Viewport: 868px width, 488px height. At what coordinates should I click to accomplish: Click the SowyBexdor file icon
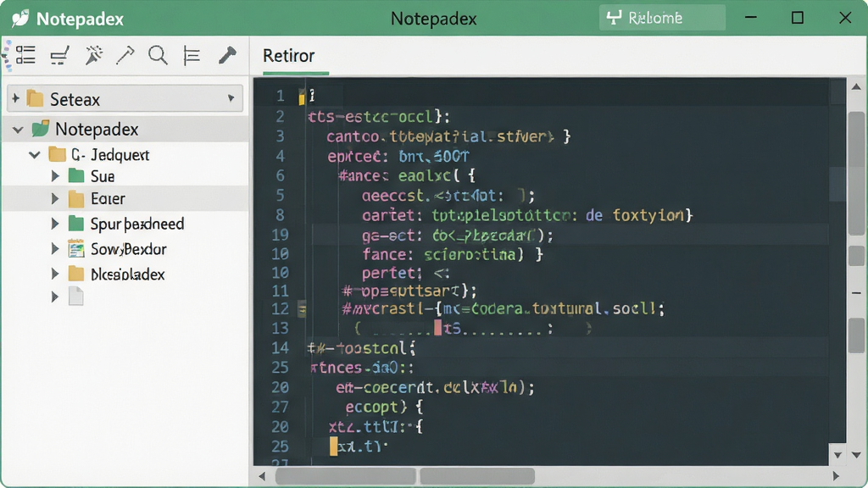coord(75,249)
